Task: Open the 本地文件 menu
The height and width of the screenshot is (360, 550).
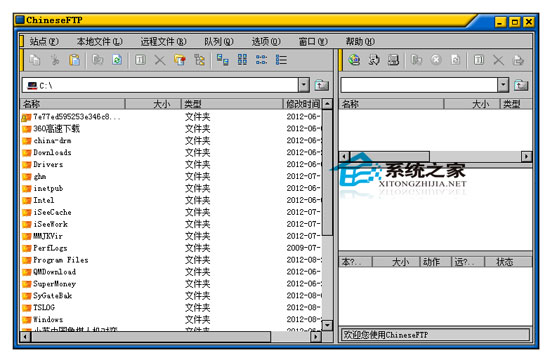Action: [100, 42]
